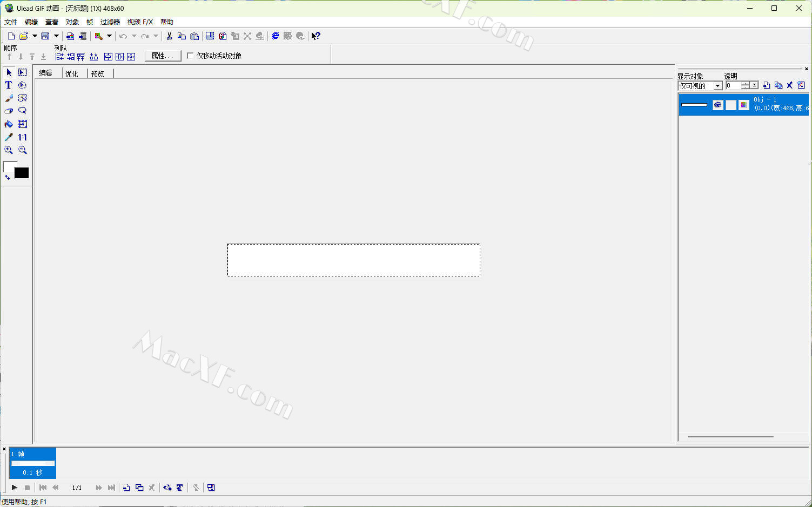
Task: Click the frame properties icon at toolbar end
Action: 211,488
